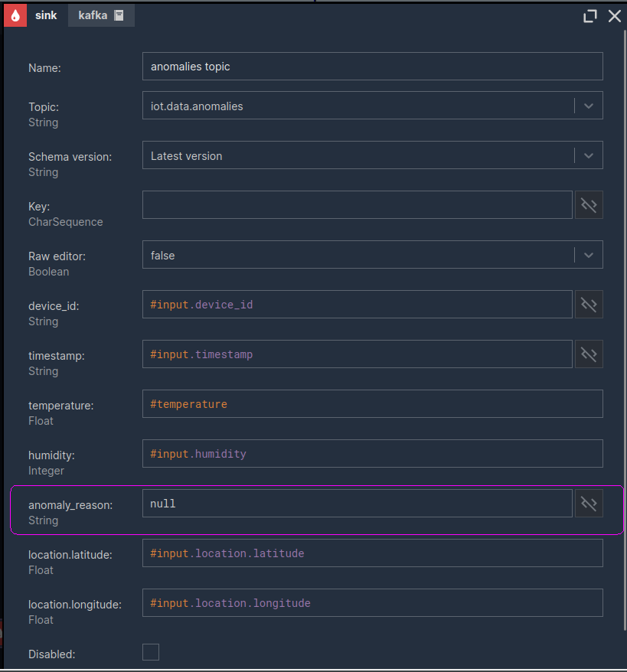Open the Schema version dropdown
Image resolution: width=627 pixels, height=672 pixels.
click(x=372, y=155)
